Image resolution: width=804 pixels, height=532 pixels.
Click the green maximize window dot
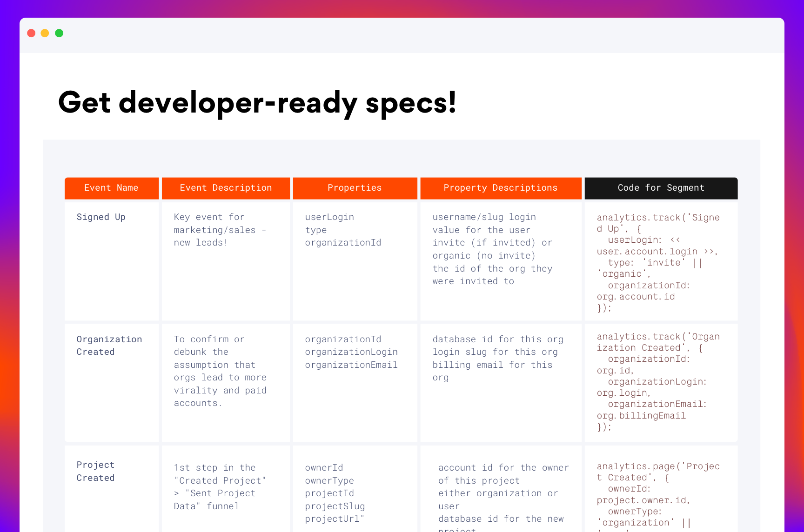59,33
